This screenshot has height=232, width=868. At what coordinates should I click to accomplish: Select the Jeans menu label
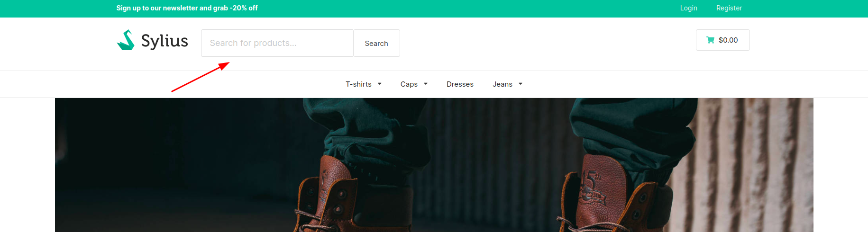(502, 84)
